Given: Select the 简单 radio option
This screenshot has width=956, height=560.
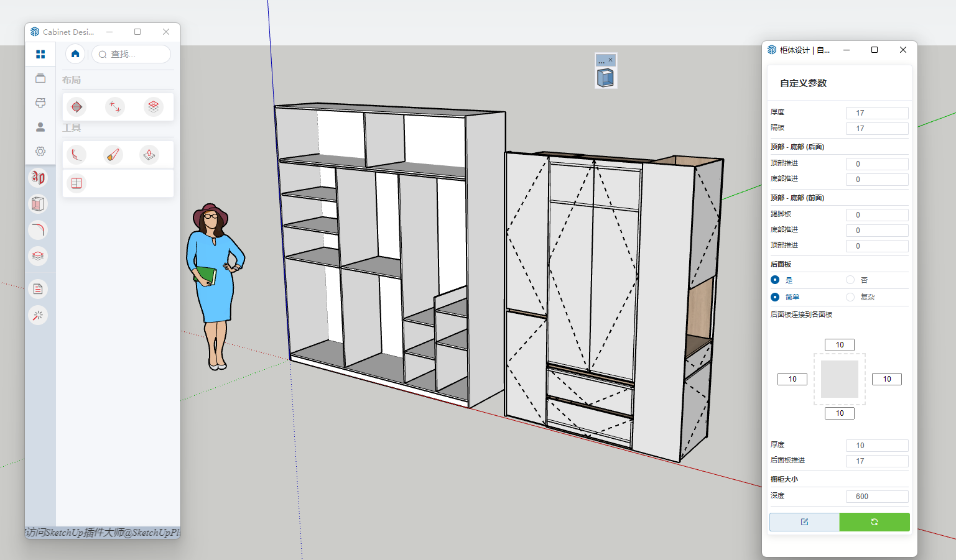Looking at the screenshot, I should (775, 297).
